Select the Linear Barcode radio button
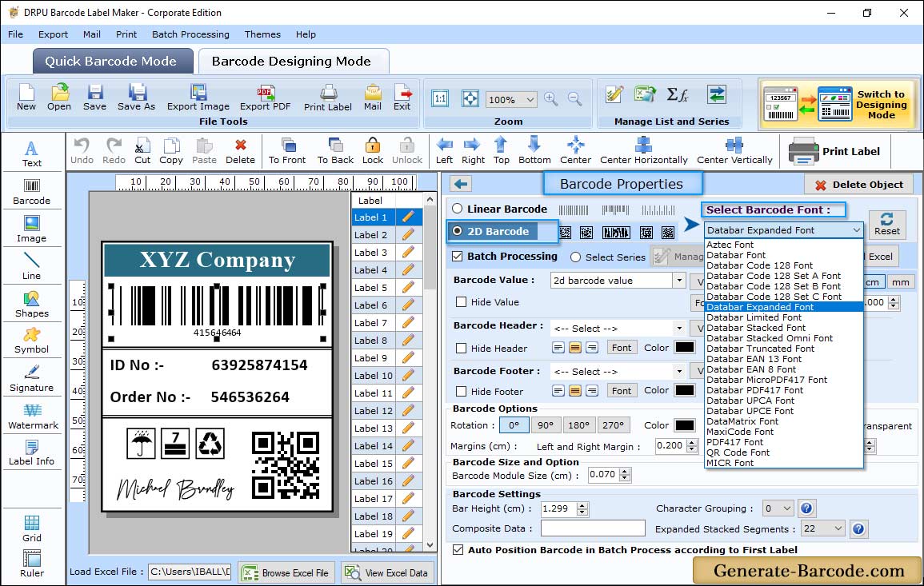The height and width of the screenshot is (586, 924). coord(458,209)
